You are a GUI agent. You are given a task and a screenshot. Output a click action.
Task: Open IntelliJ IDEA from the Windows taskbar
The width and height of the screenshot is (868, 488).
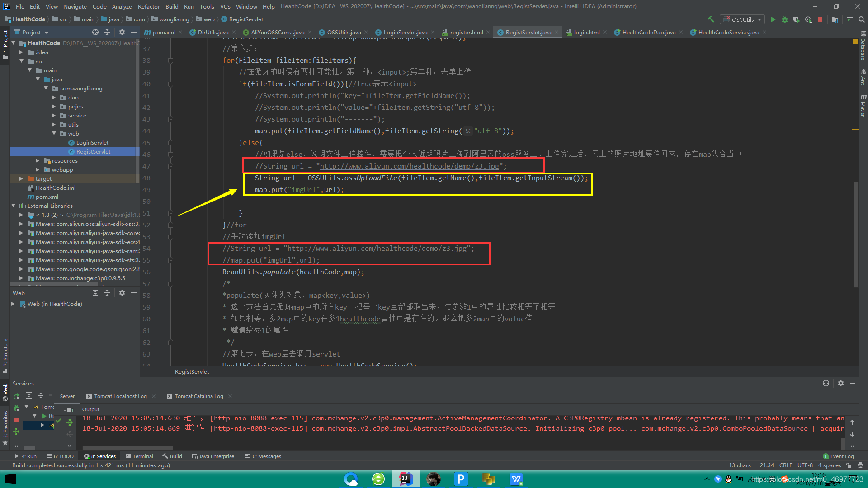point(405,479)
